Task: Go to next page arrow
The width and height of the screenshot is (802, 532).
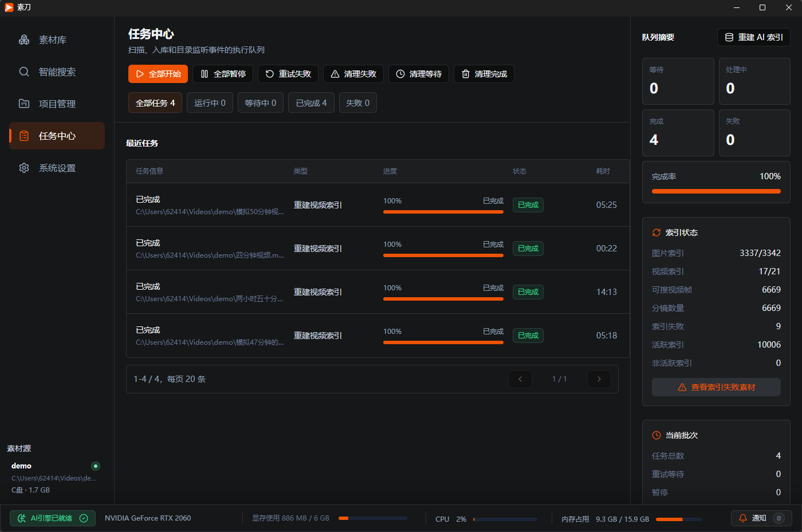Action: coord(599,379)
